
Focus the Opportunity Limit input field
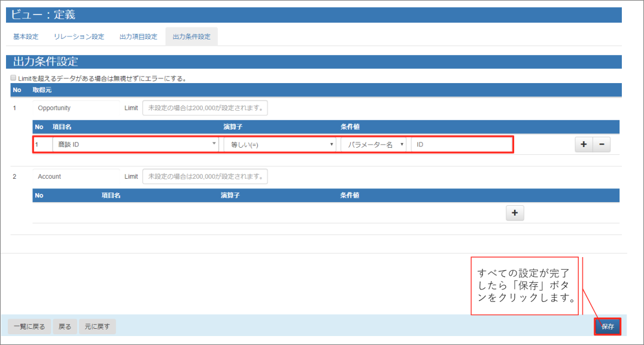[x=205, y=108]
